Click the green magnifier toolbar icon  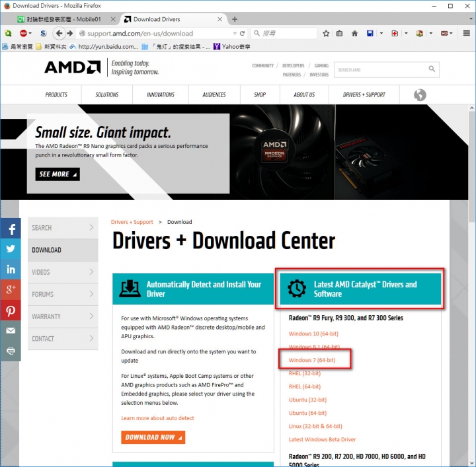pos(8,33)
